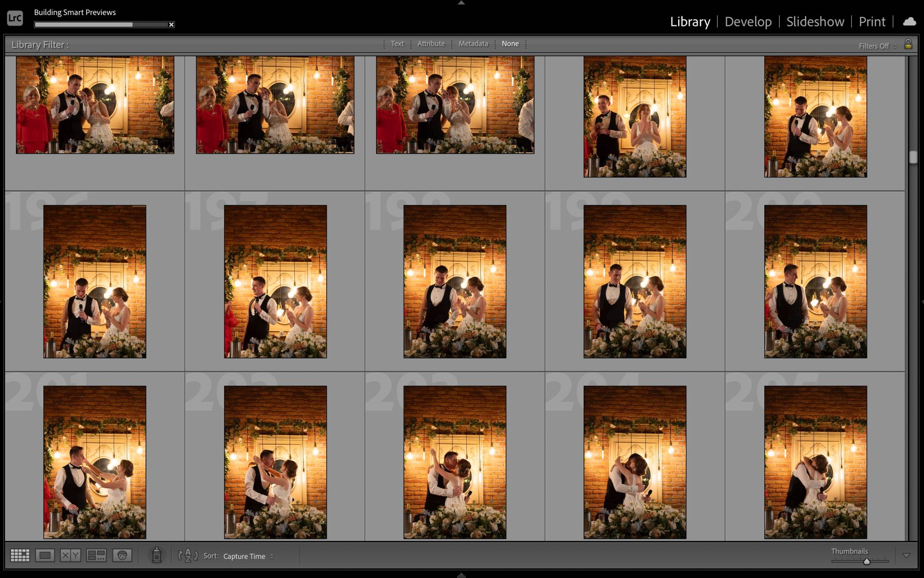Screen dimensions: 924x578
Task: Toggle A-Z sort direction icon
Action: pos(188,555)
